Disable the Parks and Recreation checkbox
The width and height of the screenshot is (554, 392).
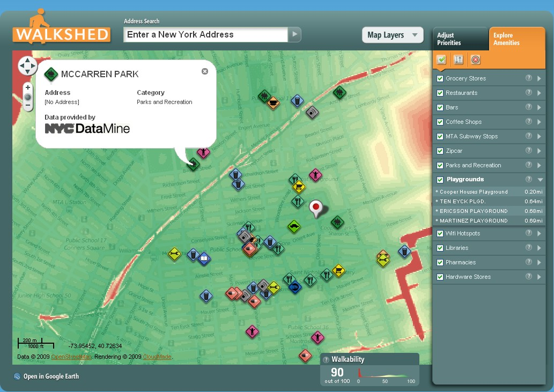tap(440, 165)
